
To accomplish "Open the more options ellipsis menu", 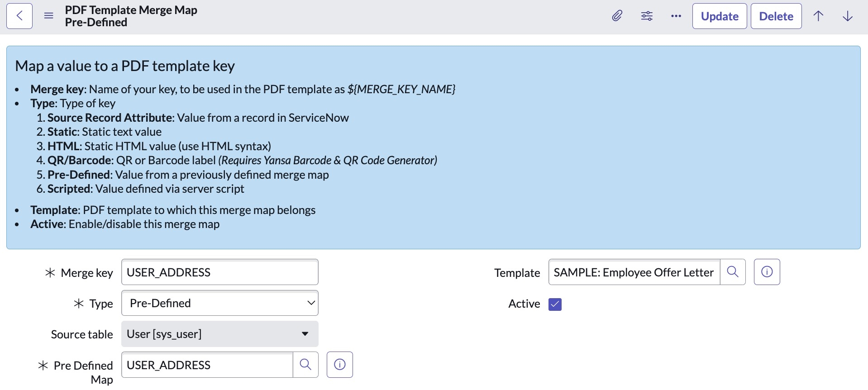I will point(676,16).
